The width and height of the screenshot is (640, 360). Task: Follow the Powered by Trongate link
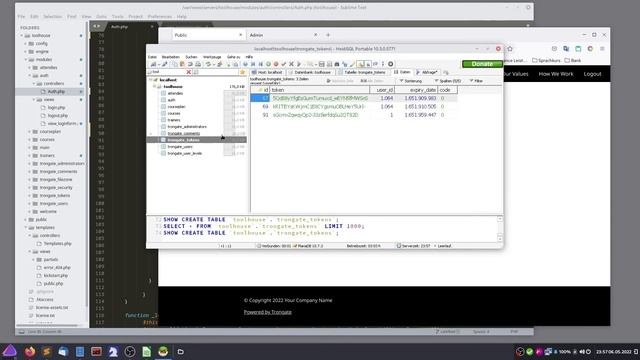point(268,312)
